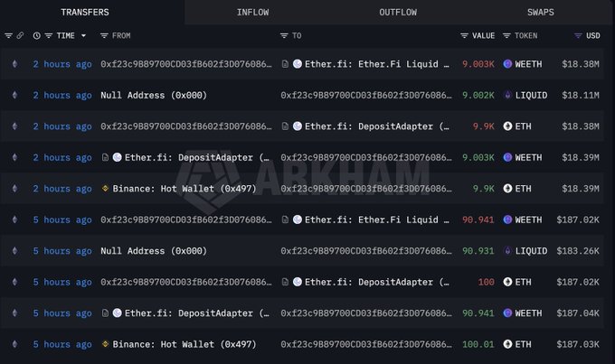This screenshot has height=364, width=615.
Task: Expand the TIME sort dropdown arrow
Action: [x=83, y=35]
